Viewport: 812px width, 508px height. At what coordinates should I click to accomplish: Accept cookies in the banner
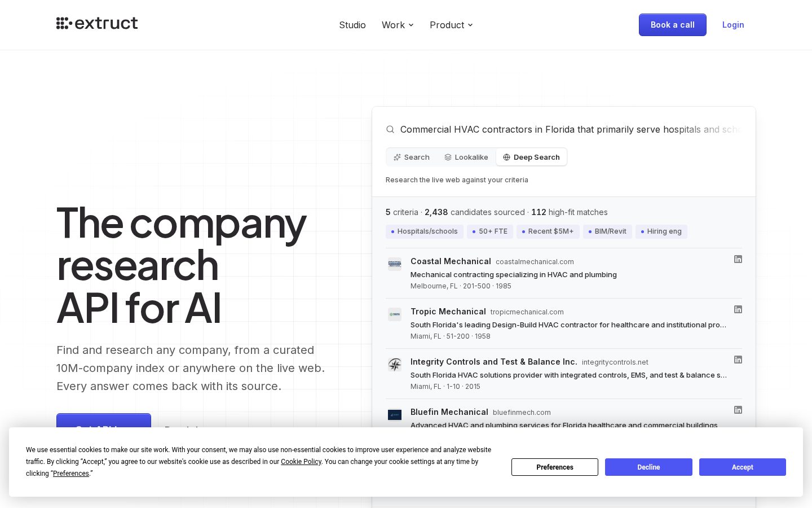(x=743, y=467)
